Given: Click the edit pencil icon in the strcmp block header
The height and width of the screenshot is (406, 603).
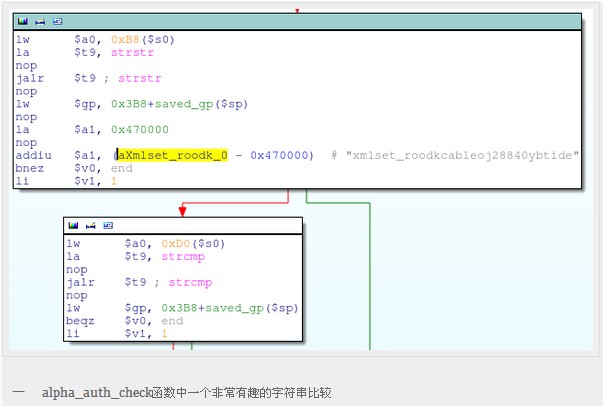Looking at the screenshot, I should 90,226.
